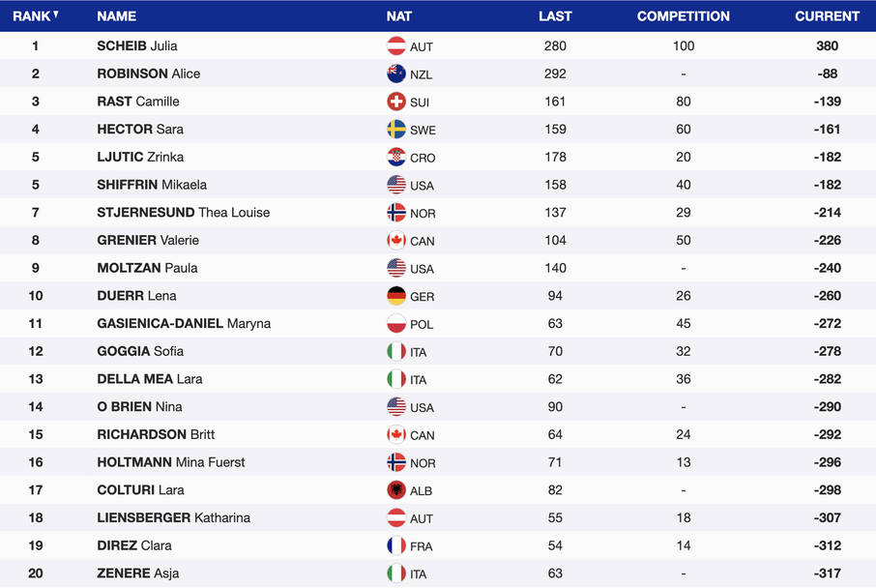Click the LAST column header

click(x=555, y=16)
